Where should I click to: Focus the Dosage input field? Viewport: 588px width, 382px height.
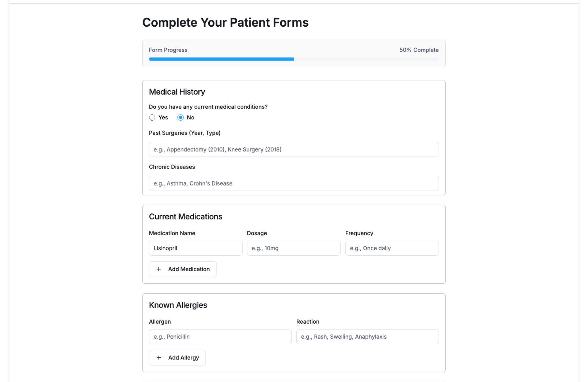(293, 248)
